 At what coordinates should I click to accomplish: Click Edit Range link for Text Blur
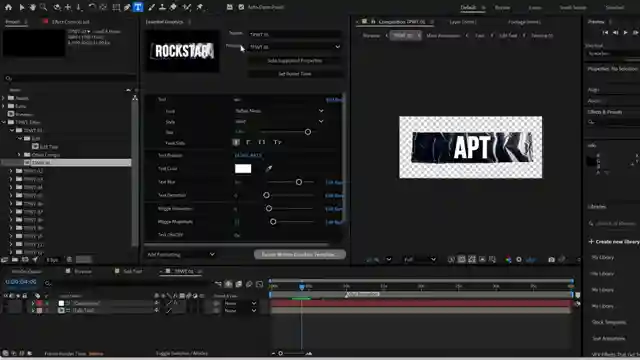[334, 182]
